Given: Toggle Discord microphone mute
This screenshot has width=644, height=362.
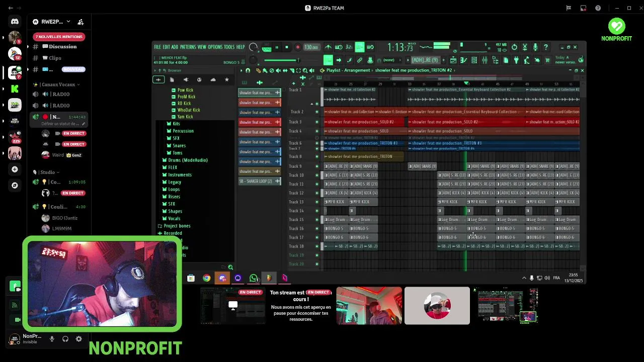Looking at the screenshot, I should pos(52,339).
